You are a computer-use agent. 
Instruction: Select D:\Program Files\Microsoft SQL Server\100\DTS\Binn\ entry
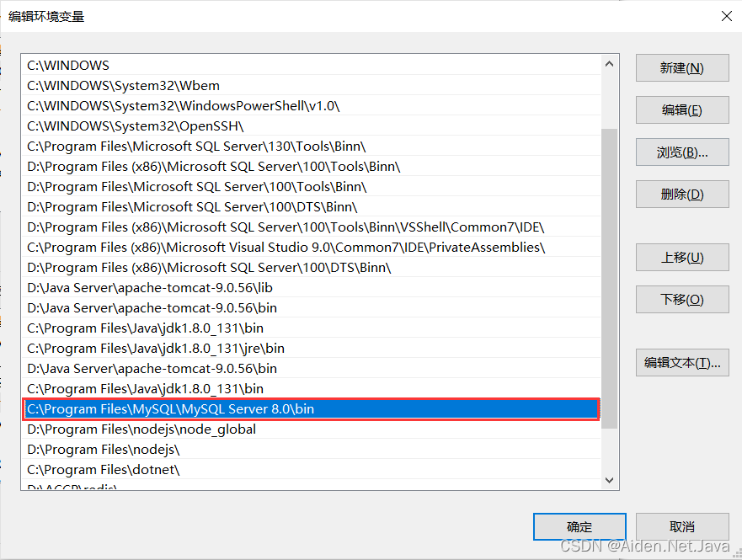(x=311, y=206)
